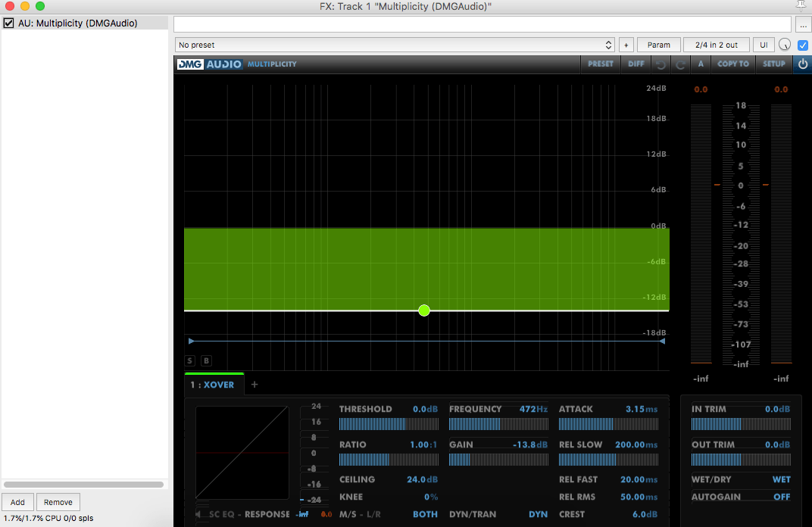Toggle the FX bypass checkbox at top right
This screenshot has height=527, width=812.
[803, 45]
